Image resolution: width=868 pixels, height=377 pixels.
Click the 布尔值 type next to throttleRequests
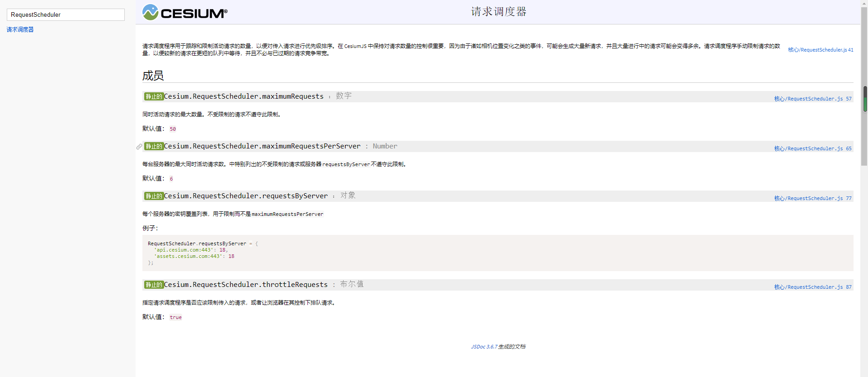(x=352, y=284)
